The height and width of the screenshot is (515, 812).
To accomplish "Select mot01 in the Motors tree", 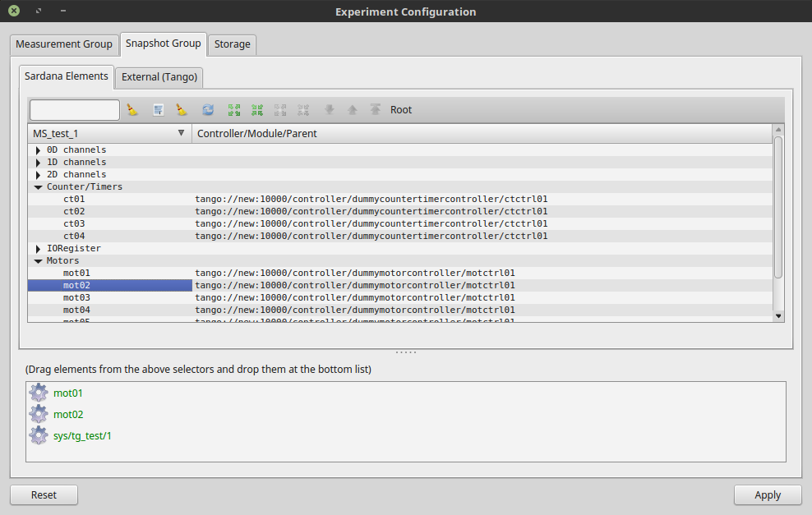I will (76, 274).
